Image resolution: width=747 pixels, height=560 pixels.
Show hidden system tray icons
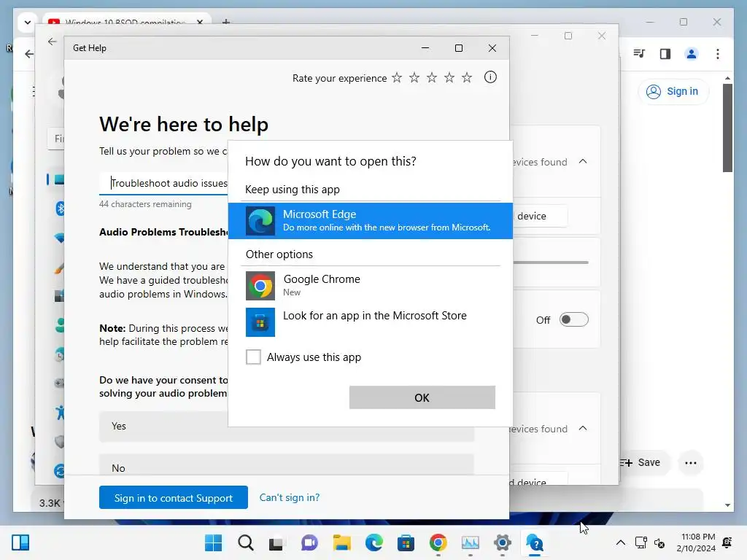click(x=621, y=542)
